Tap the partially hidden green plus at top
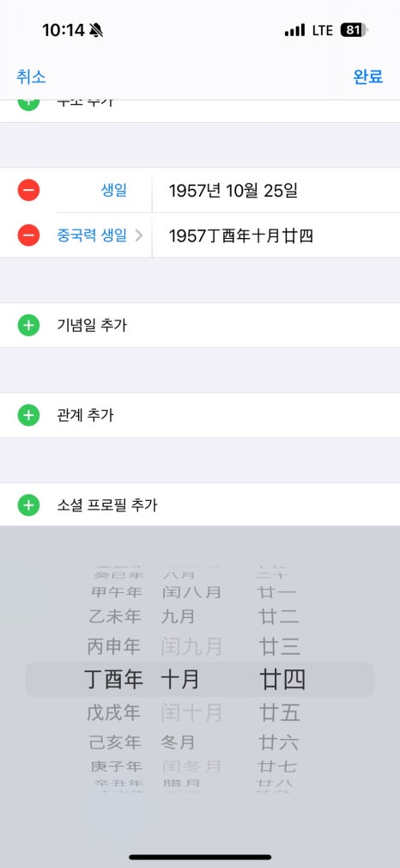 click(x=29, y=105)
